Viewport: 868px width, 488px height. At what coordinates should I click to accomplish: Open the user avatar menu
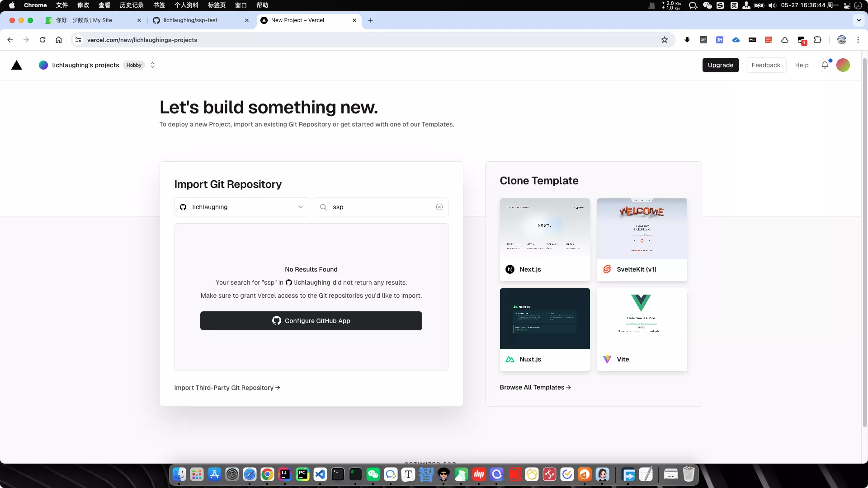tap(843, 65)
